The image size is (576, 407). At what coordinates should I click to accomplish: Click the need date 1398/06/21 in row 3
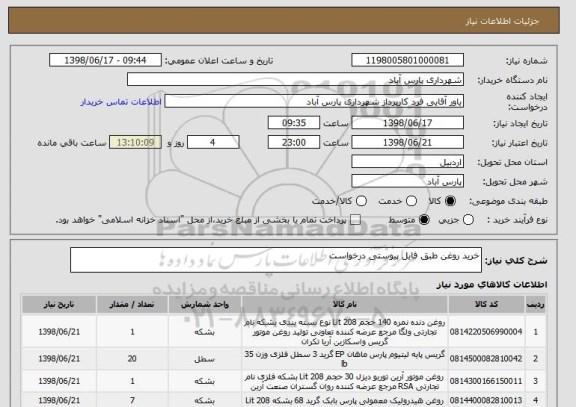tap(59, 381)
